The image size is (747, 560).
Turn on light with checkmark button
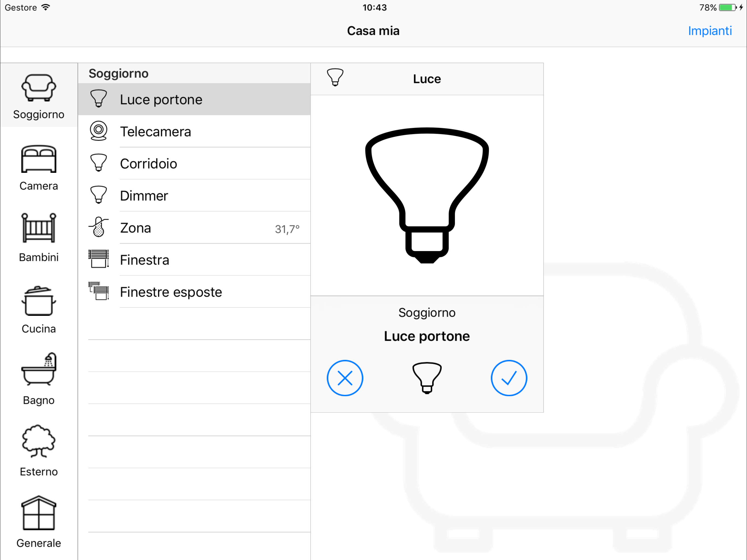(509, 378)
